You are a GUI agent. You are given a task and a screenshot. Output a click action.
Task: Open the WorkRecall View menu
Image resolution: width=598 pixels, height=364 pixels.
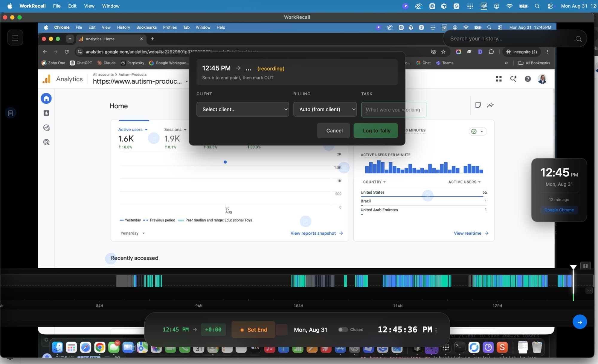tap(89, 6)
